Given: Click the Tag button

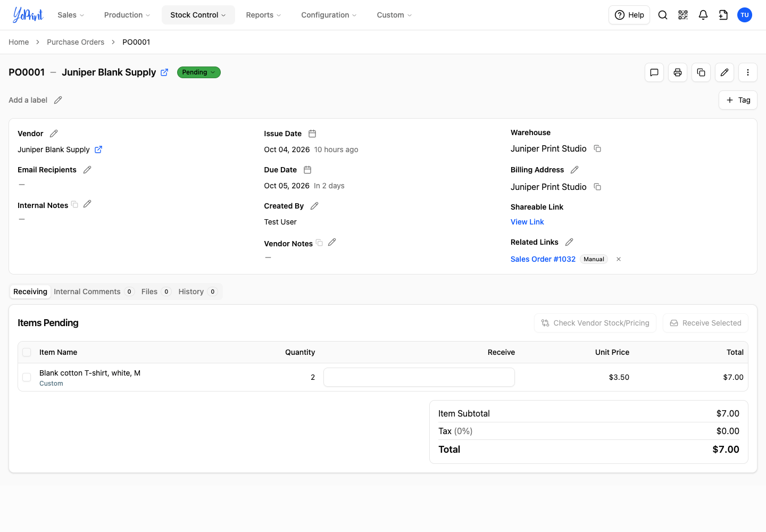Looking at the screenshot, I should click(x=738, y=100).
